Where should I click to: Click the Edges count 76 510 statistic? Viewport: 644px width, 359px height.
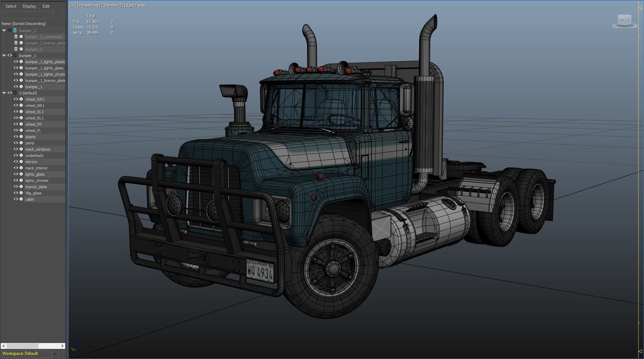pyautogui.click(x=92, y=27)
